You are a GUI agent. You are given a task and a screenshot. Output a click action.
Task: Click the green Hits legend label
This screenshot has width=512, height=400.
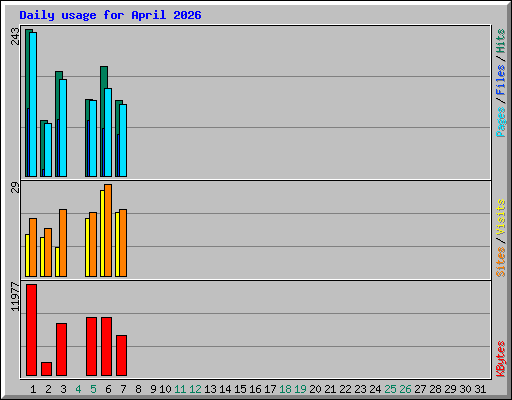tap(501, 41)
